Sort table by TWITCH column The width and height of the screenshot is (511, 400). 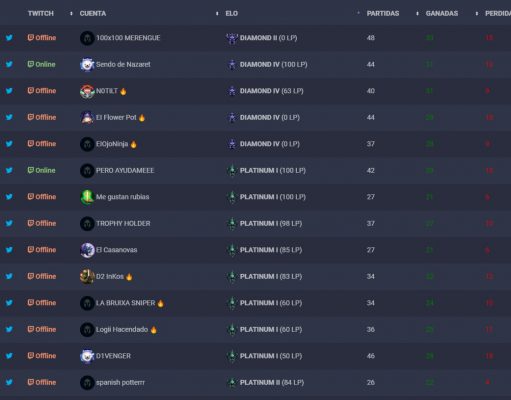(x=41, y=13)
